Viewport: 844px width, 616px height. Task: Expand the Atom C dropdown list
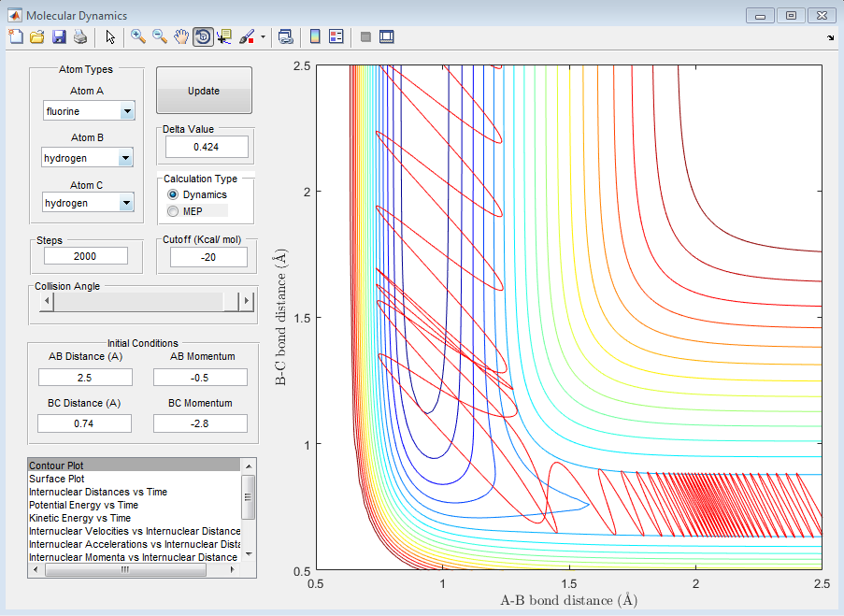127,203
